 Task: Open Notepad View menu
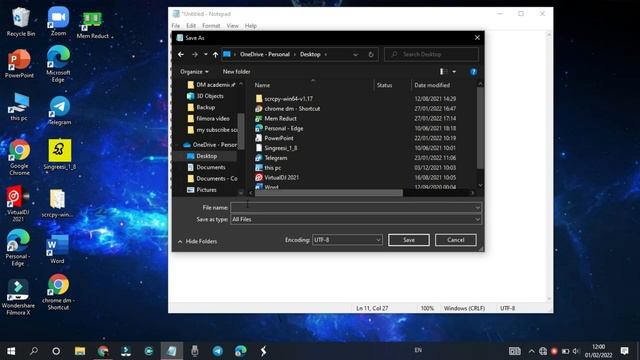(x=233, y=26)
